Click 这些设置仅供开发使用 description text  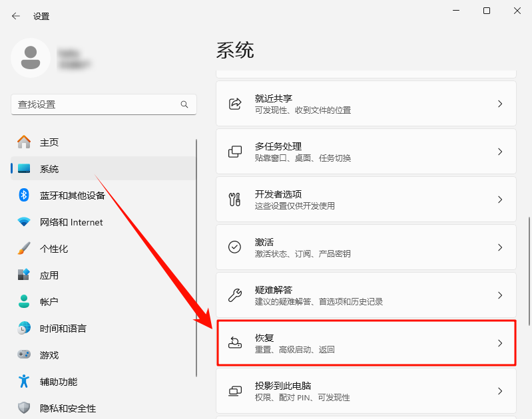[294, 206]
